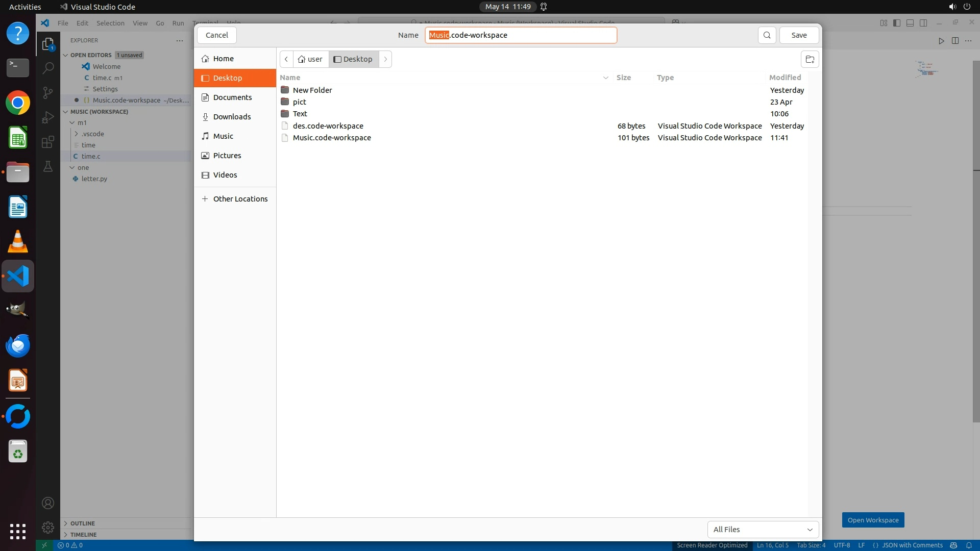The image size is (980, 551).
Task: Open the All Files filter dropdown
Action: pyautogui.click(x=763, y=530)
